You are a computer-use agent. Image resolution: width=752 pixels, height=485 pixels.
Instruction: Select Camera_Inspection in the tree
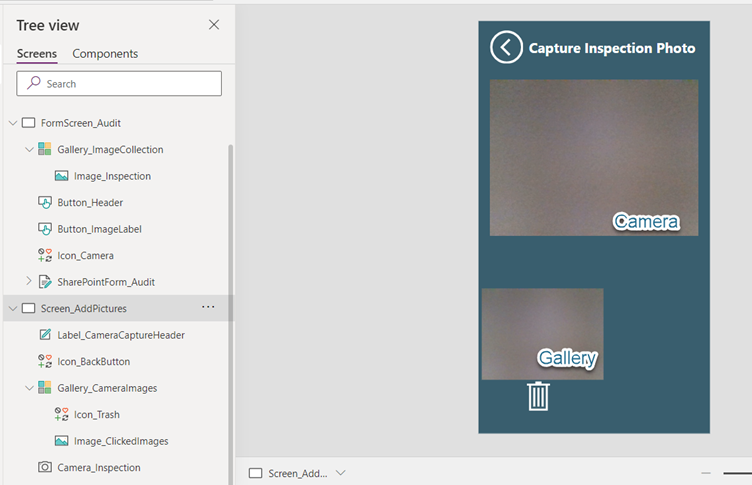tap(99, 467)
